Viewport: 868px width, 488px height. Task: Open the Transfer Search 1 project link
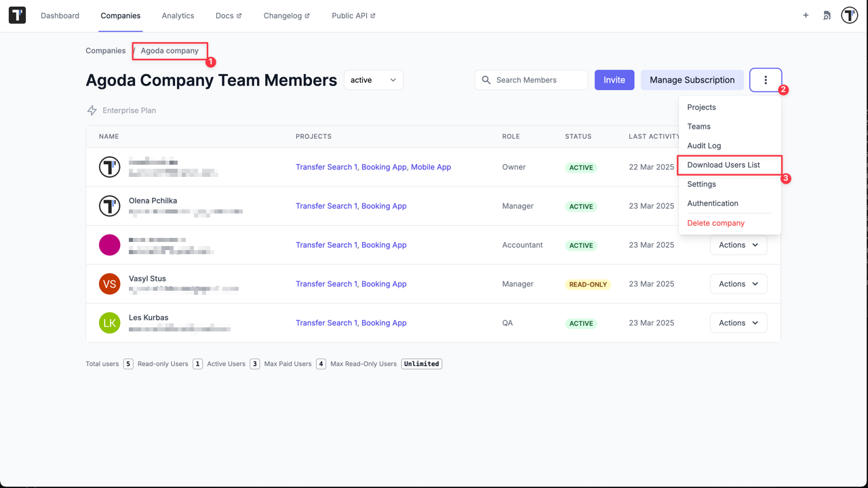pyautogui.click(x=326, y=167)
